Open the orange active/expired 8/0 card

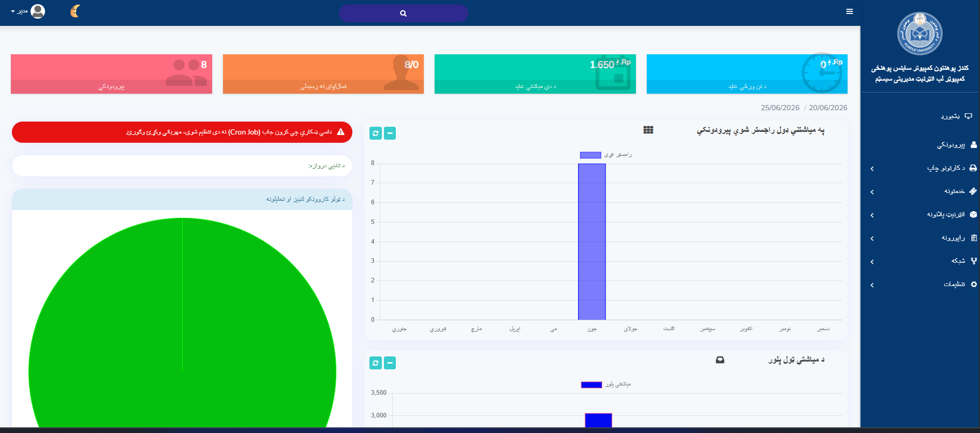323,74
